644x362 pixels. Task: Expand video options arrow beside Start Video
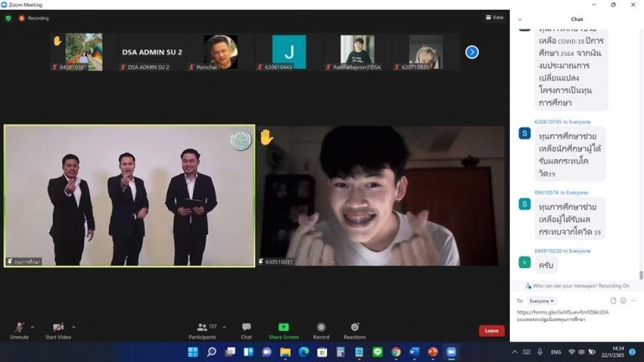(x=74, y=327)
